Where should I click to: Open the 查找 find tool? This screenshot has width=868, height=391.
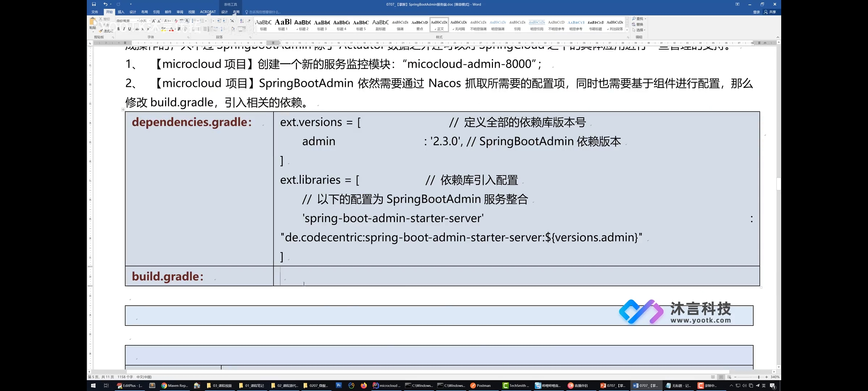pos(638,19)
